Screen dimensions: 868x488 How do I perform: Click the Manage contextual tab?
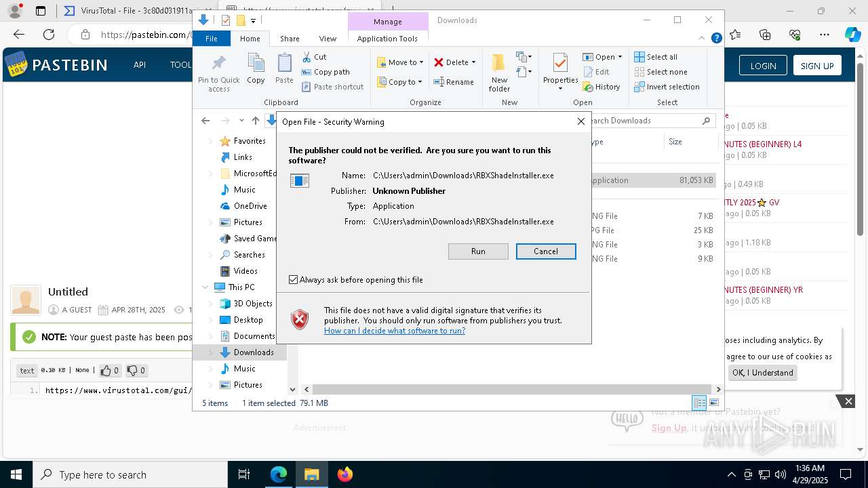click(388, 22)
